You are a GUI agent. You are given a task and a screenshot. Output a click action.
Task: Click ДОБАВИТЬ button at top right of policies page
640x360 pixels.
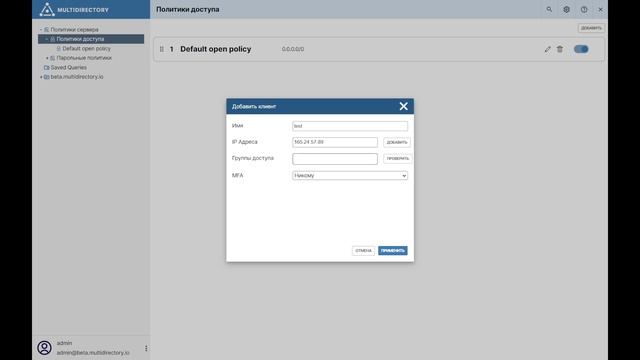[591, 28]
